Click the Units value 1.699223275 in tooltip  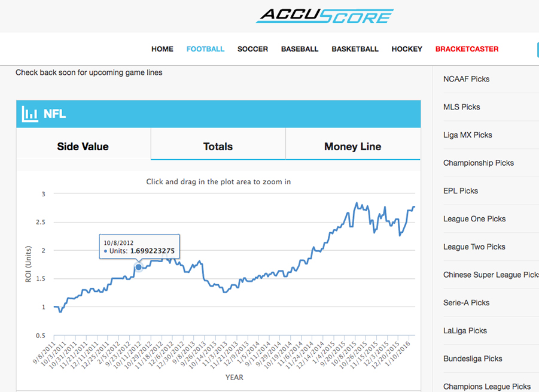coord(153,251)
